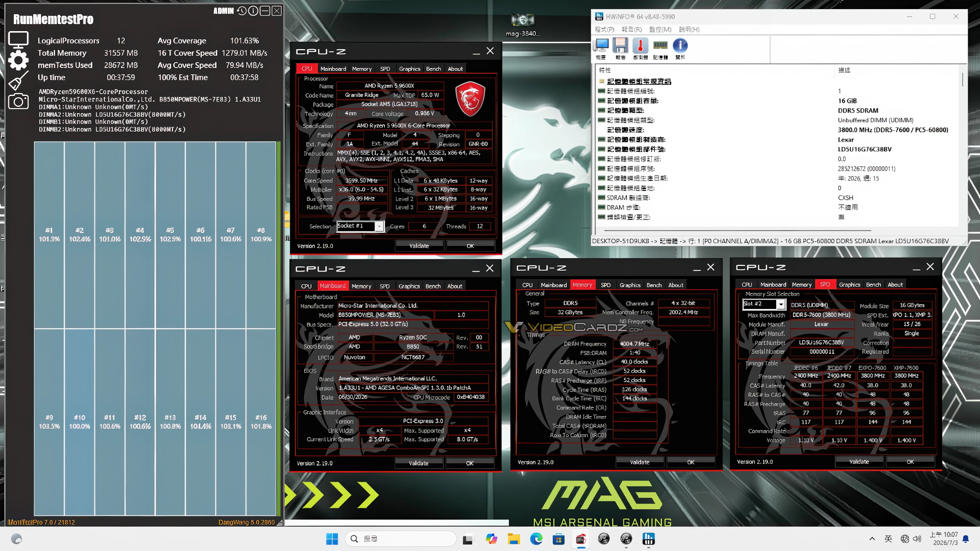Open Microsoft Store from the taskbar
The width and height of the screenshot is (980, 551).
coord(559,539)
